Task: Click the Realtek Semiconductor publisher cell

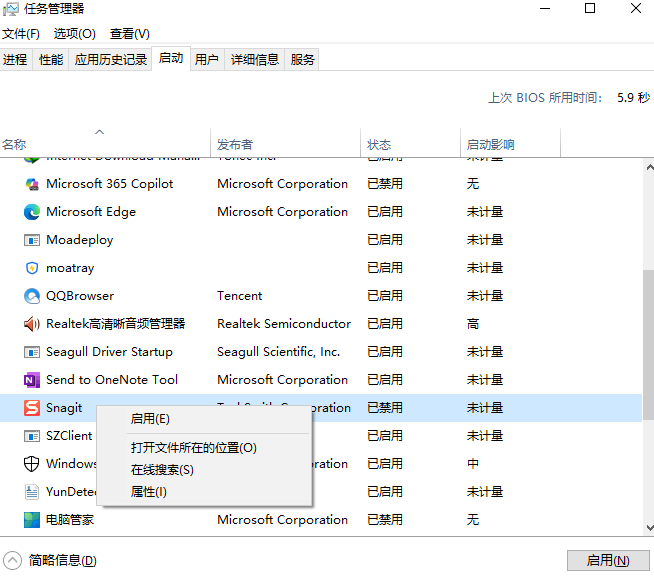Action: 284,324
